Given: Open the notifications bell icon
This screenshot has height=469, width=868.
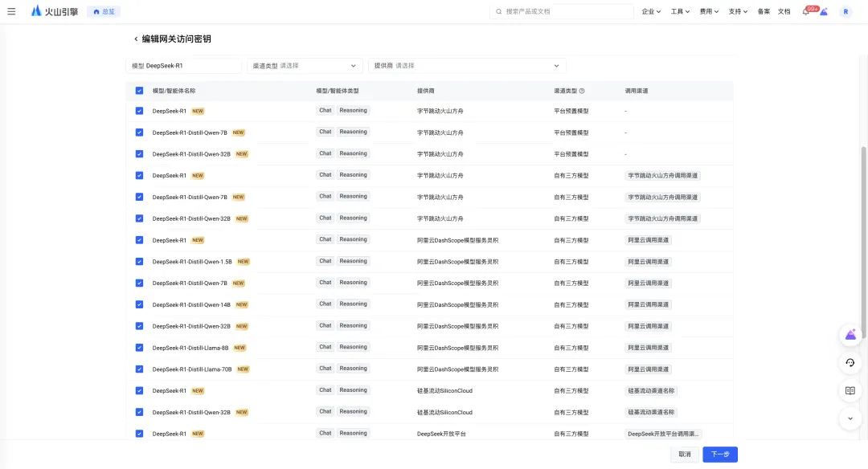Looking at the screenshot, I should 806,12.
